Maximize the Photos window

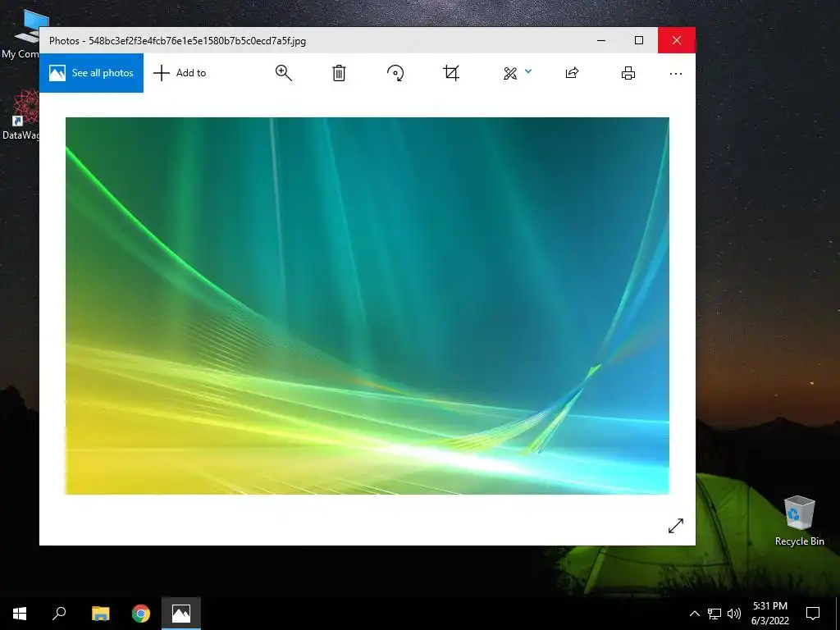point(639,40)
